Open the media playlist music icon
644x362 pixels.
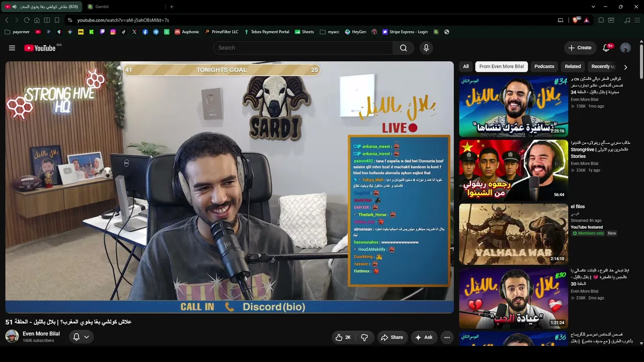click(x=627, y=20)
